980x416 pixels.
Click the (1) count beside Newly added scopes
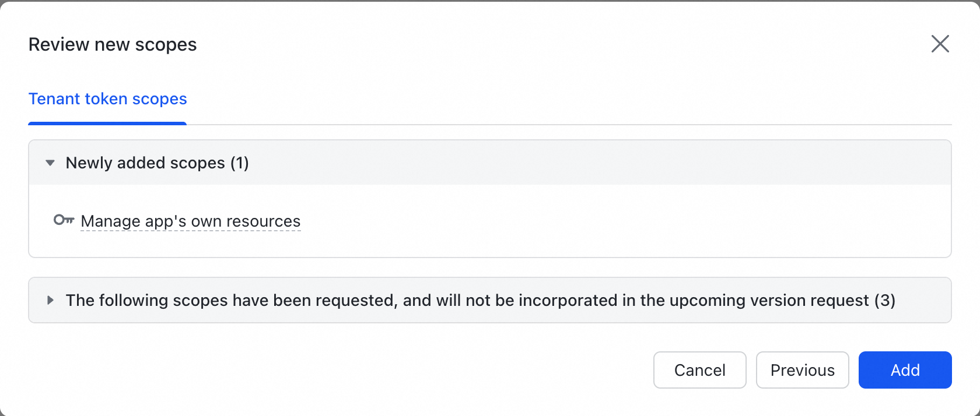pyautogui.click(x=239, y=163)
